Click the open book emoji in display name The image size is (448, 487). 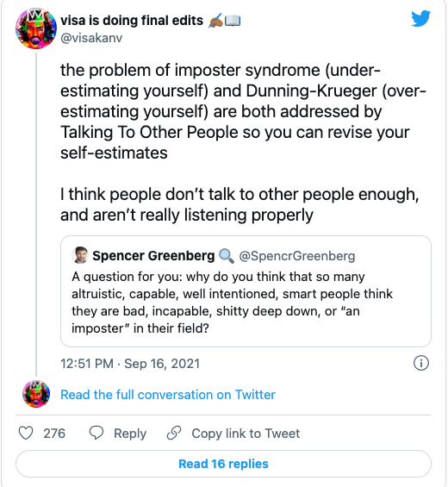click(233, 21)
